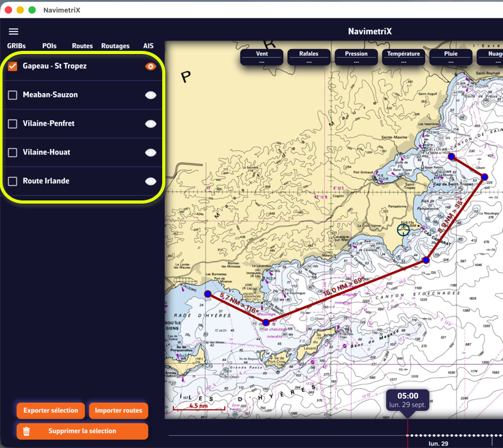Show the Route Irlande eye toggle
503x448 pixels.
(150, 182)
